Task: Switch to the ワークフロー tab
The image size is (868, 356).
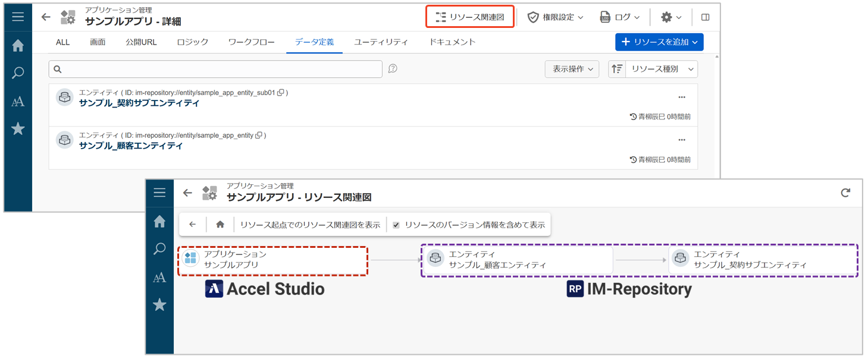Action: coord(251,42)
